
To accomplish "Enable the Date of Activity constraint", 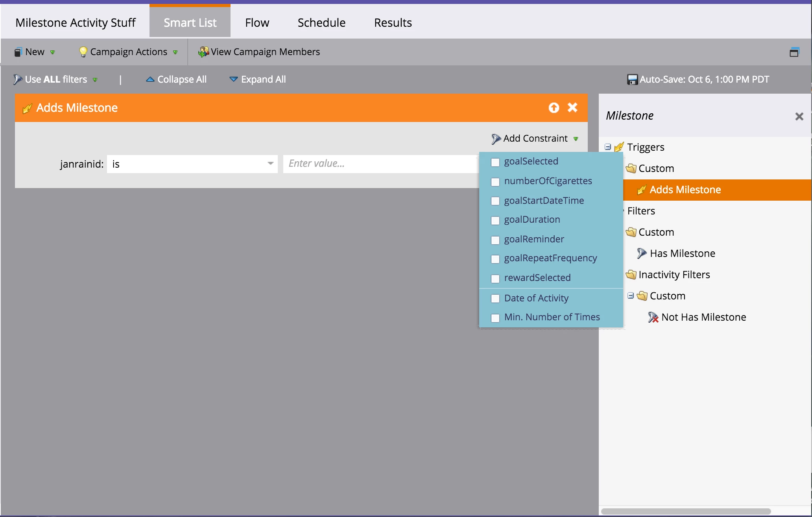I will (x=495, y=299).
